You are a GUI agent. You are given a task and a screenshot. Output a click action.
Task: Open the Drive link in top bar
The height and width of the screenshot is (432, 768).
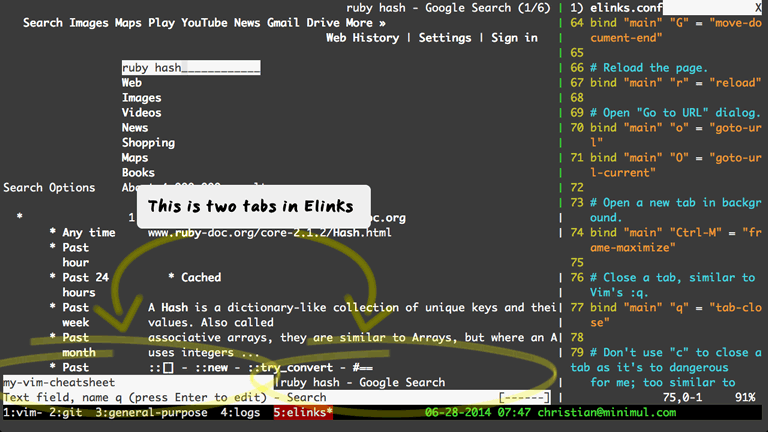[x=323, y=23]
